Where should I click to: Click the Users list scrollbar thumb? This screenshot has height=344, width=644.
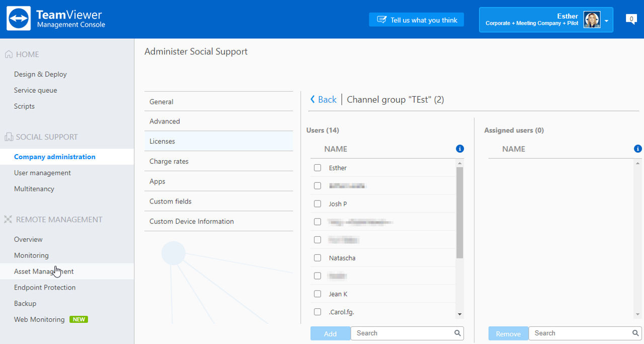(460, 213)
